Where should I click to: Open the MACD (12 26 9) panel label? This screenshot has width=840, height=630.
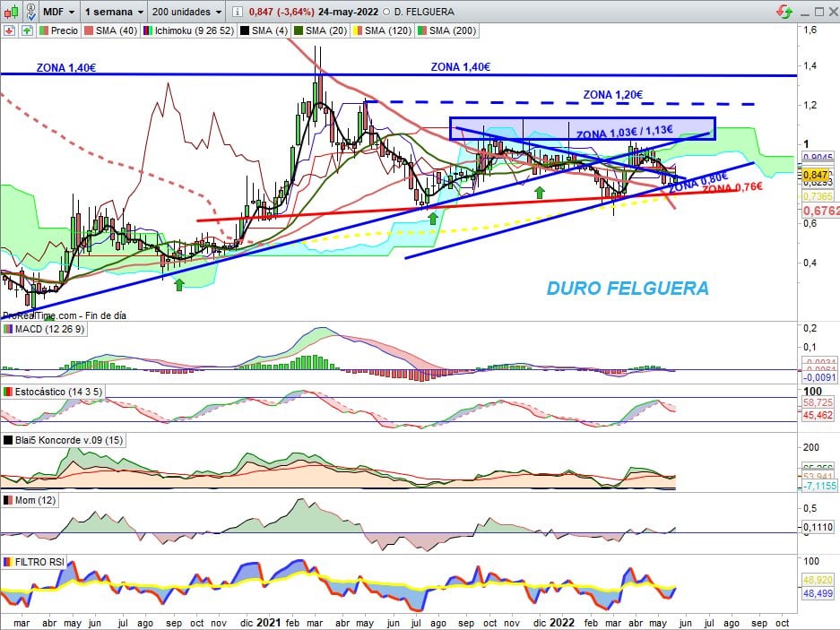(45, 329)
